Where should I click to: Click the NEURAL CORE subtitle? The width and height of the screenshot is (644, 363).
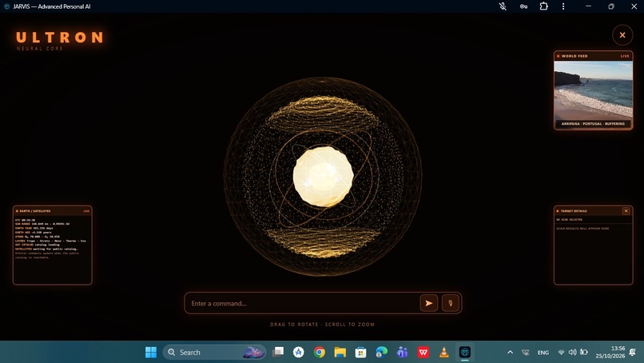click(40, 49)
